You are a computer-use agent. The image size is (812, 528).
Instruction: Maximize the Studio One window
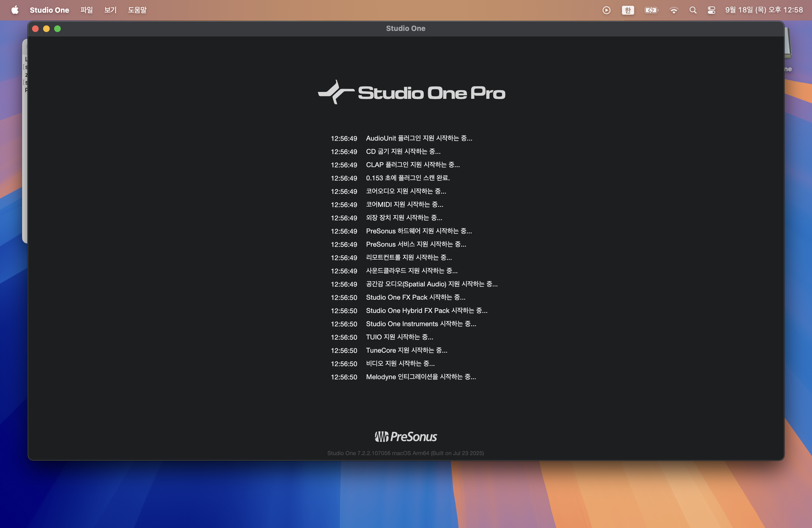tap(58, 29)
